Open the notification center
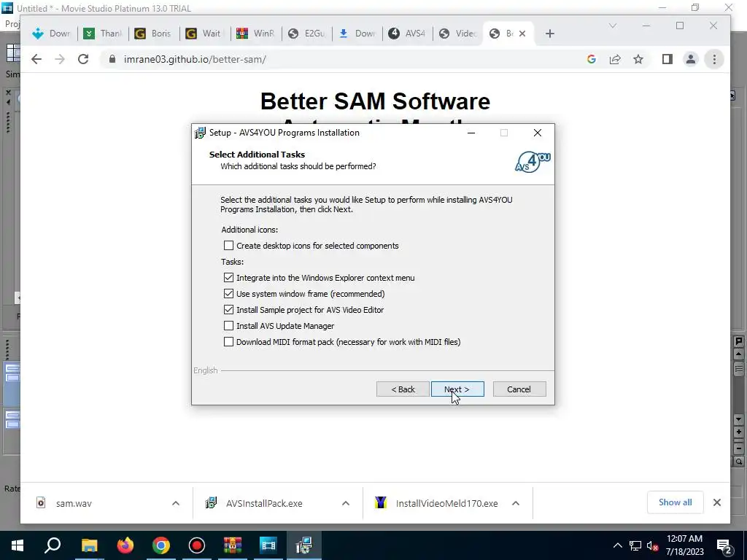The height and width of the screenshot is (560, 747). (724, 545)
